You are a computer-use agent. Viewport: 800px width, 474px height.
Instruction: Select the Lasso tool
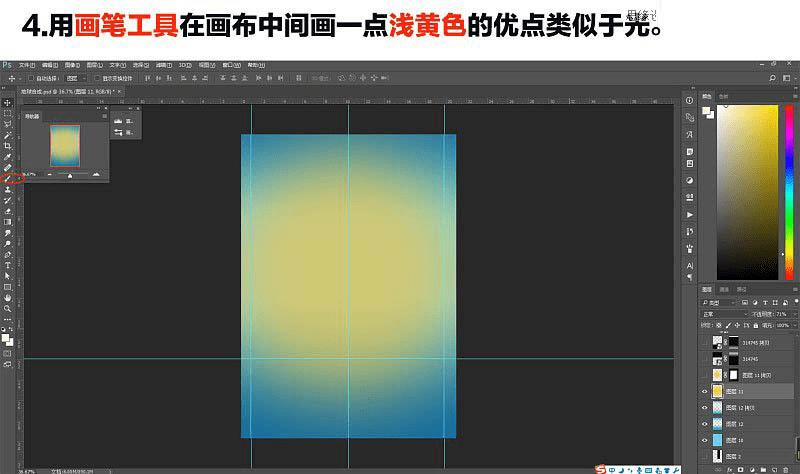[8, 124]
